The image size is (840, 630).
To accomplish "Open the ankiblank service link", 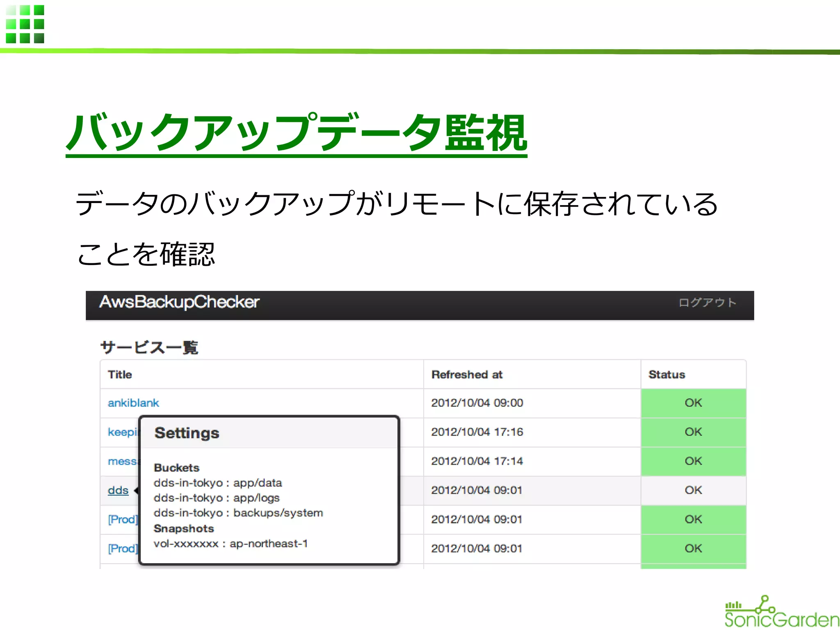I will coord(133,403).
